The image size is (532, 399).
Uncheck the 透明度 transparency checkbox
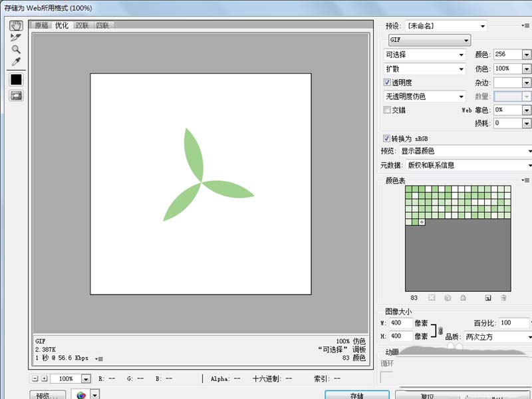click(x=388, y=82)
